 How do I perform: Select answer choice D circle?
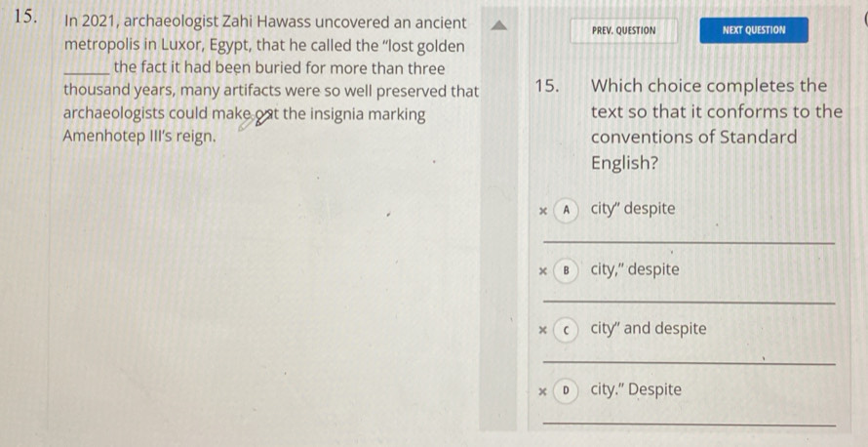coord(567,390)
